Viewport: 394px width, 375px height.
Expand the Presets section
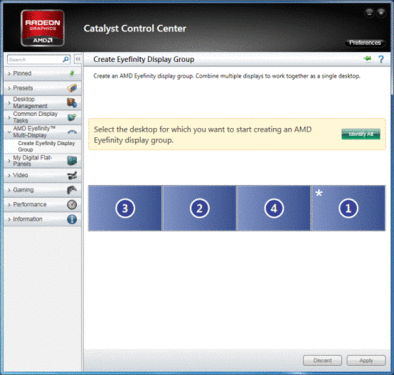[x=42, y=88]
